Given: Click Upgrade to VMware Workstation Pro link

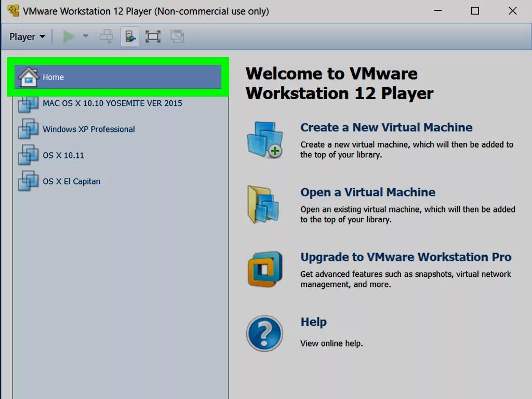Looking at the screenshot, I should pos(406,257).
